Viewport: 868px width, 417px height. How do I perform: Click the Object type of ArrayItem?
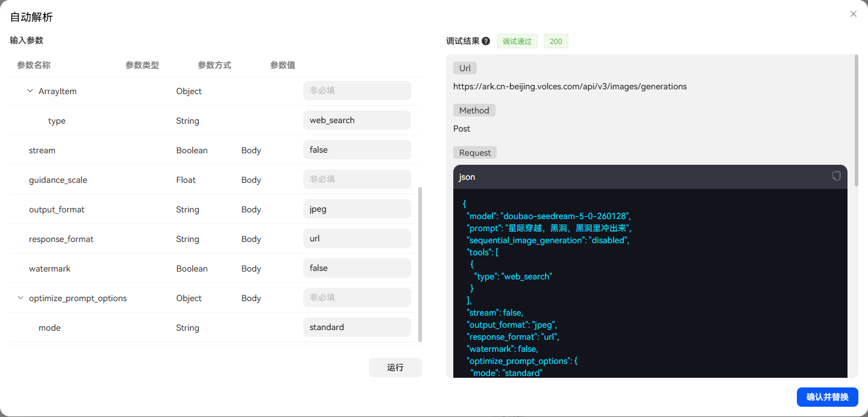tap(189, 91)
